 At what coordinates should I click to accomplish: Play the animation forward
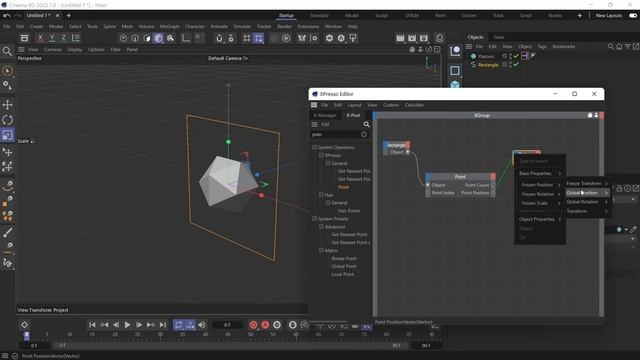coord(127,325)
